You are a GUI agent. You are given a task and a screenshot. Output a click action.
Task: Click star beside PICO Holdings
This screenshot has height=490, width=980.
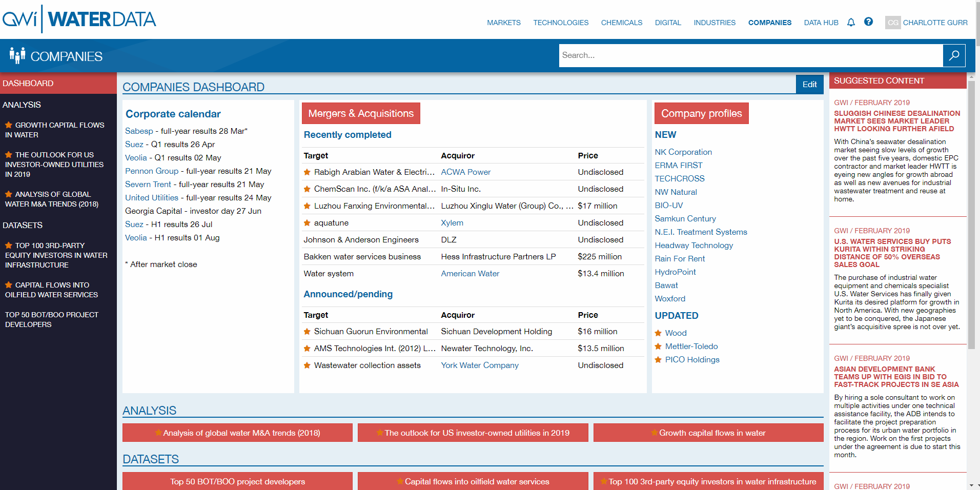point(658,360)
